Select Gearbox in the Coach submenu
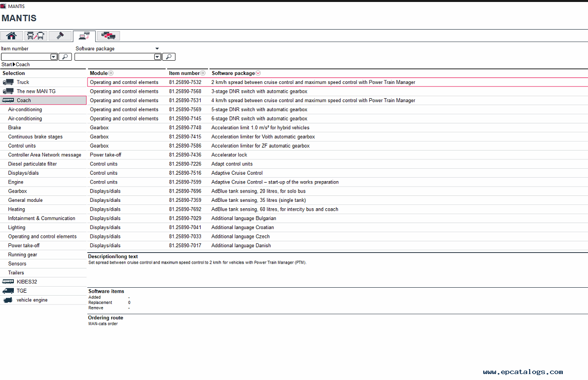 (x=17, y=191)
